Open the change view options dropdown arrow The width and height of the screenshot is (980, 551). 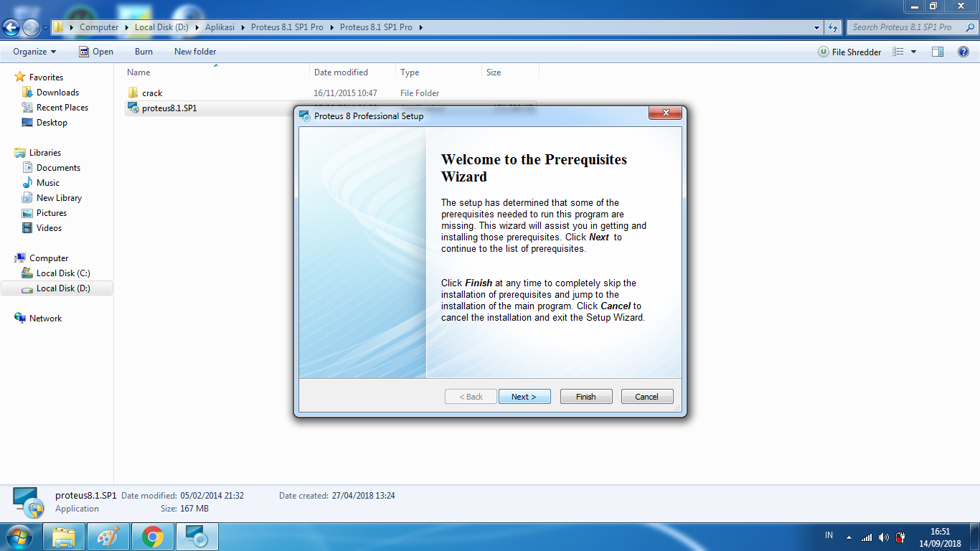click(913, 52)
